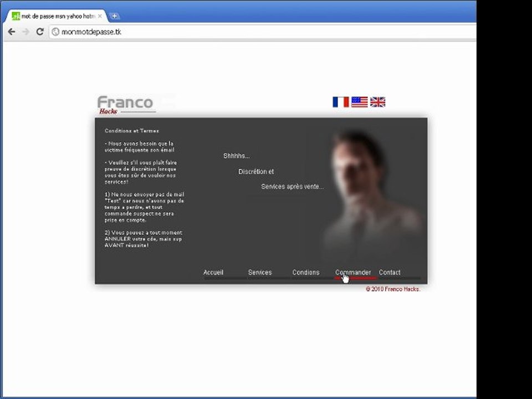
Task: Switch language using the American flag
Action: pyautogui.click(x=359, y=102)
